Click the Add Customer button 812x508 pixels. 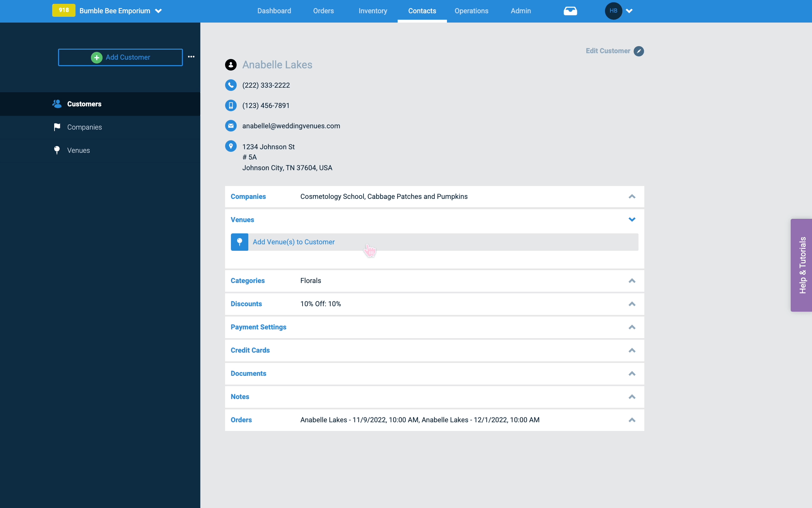120,57
